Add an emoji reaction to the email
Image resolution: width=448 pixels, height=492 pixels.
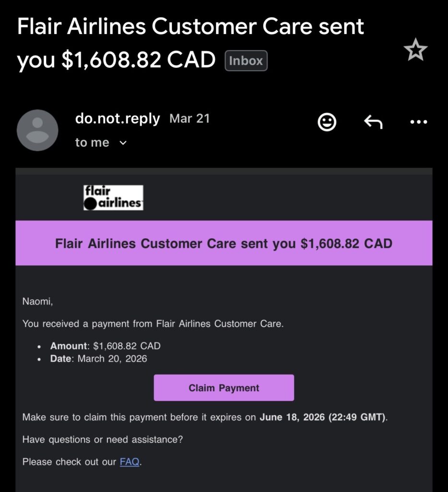327,122
